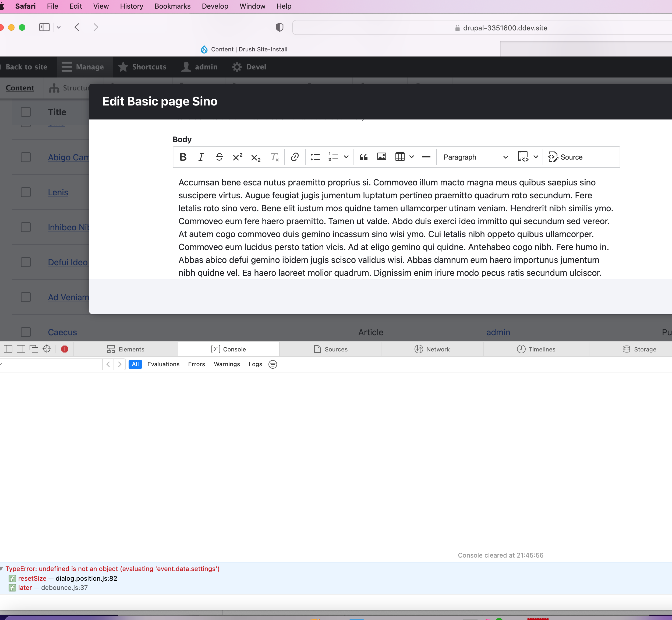672x620 pixels.
Task: Insert a block quote
Action: coord(363,157)
